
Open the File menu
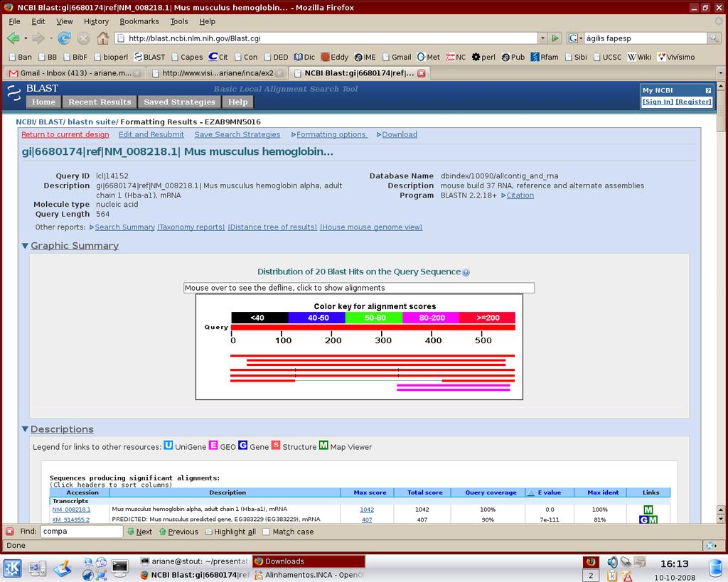(x=14, y=21)
